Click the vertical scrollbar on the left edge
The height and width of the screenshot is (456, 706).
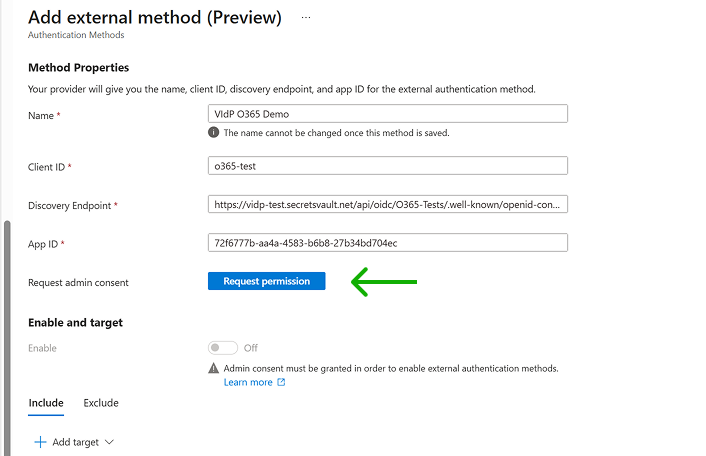[8, 330]
